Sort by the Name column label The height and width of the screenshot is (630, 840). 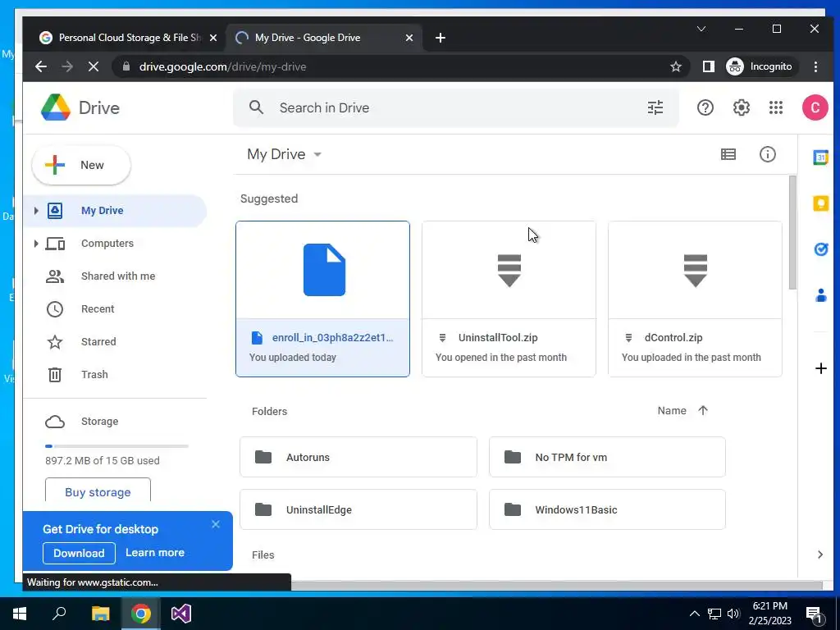tap(672, 410)
